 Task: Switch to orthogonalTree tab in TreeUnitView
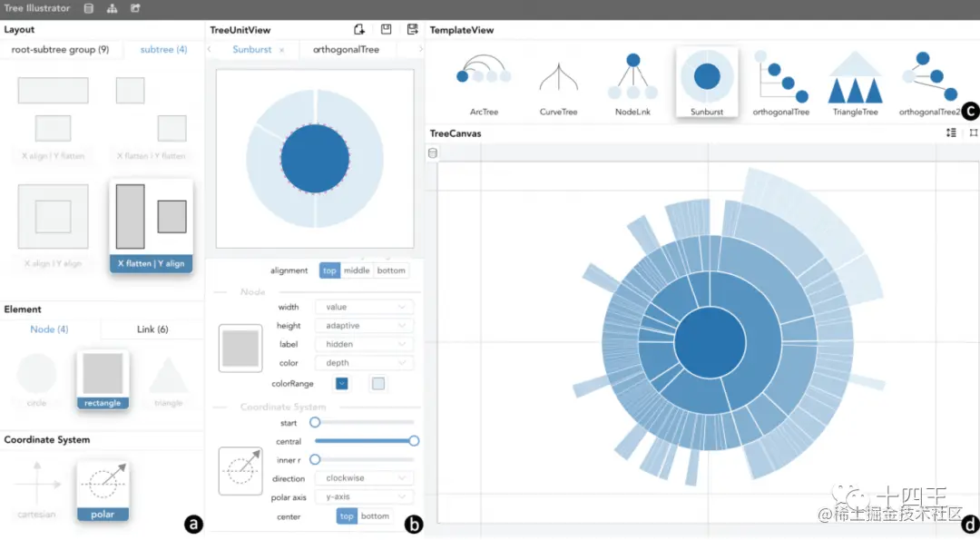[346, 49]
